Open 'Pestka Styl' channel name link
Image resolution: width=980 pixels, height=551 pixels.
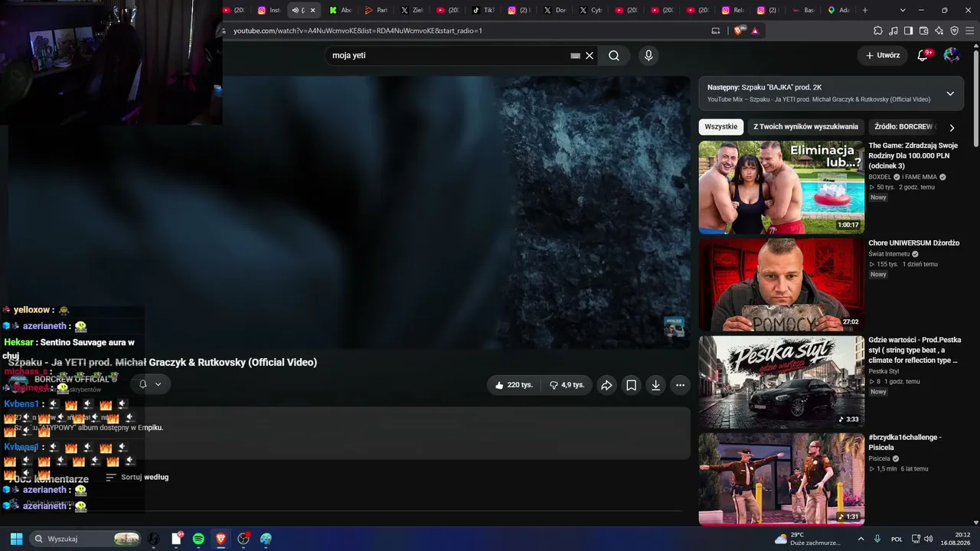click(x=884, y=370)
